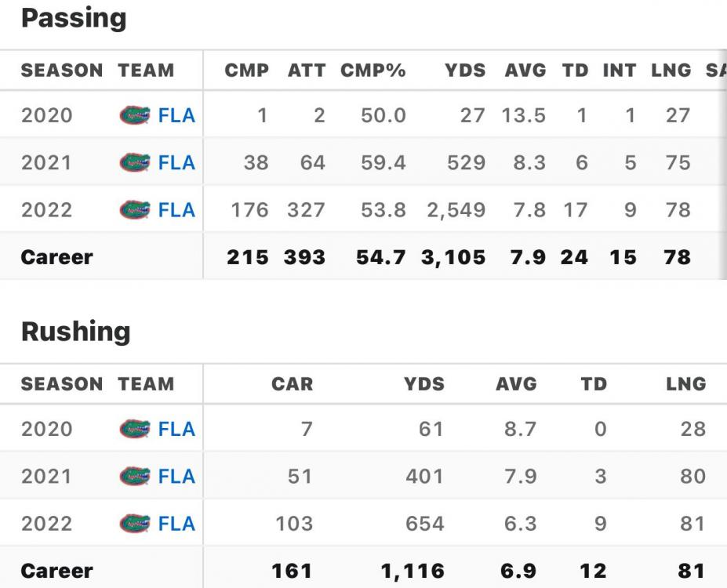Click the Gators logo in 2021 rushing row
The image size is (727, 588).
pos(134,477)
